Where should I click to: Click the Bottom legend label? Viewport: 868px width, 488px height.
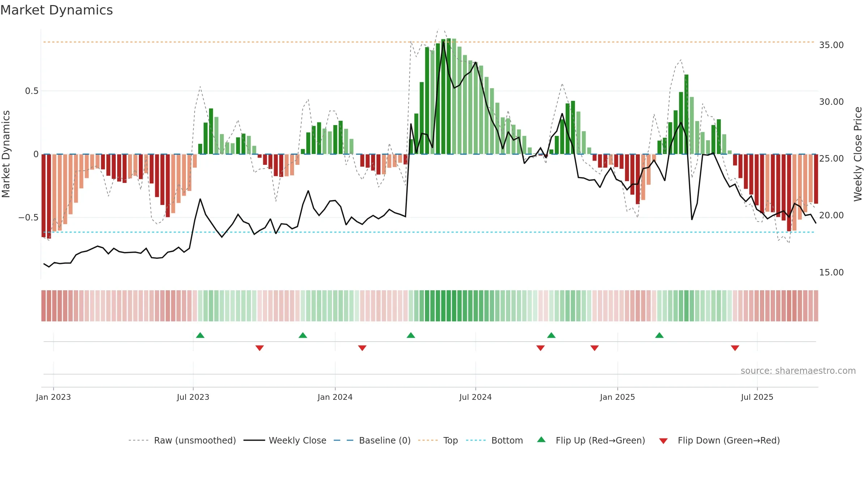(507, 440)
